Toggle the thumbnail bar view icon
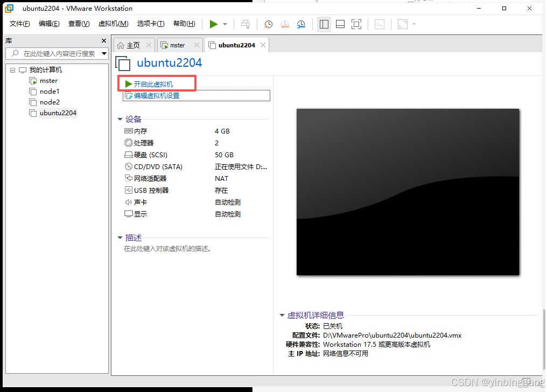 340,24
